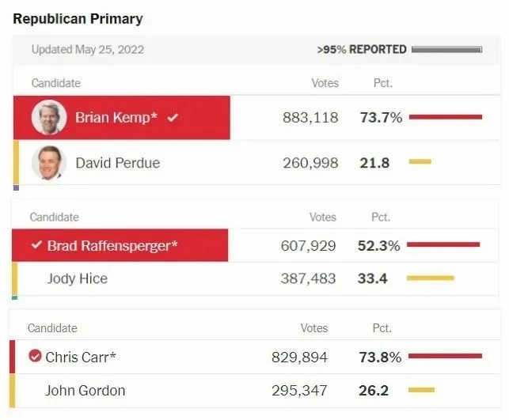Click Brian Kemp's red 73.7% bar
The width and height of the screenshot is (509, 420).
tap(445, 117)
